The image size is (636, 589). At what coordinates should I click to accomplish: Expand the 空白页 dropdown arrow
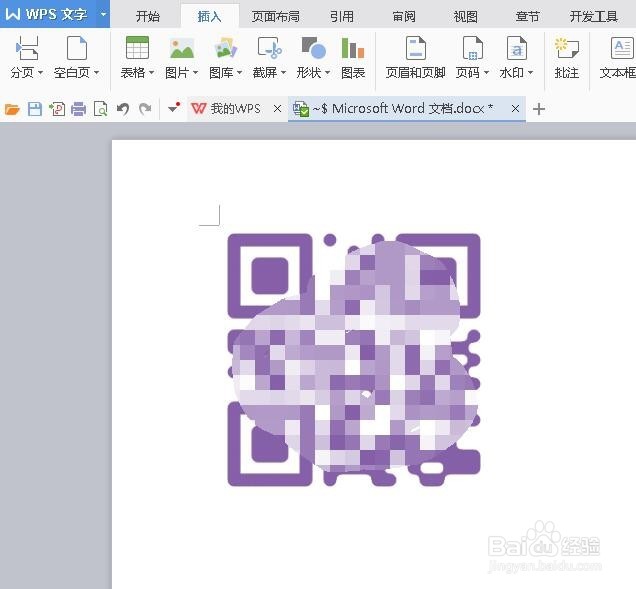point(97,73)
